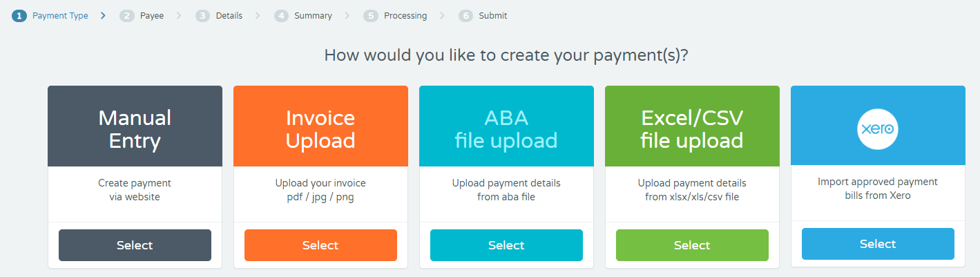Select the Manual Entry payment option
980x277 pixels.
point(135,245)
